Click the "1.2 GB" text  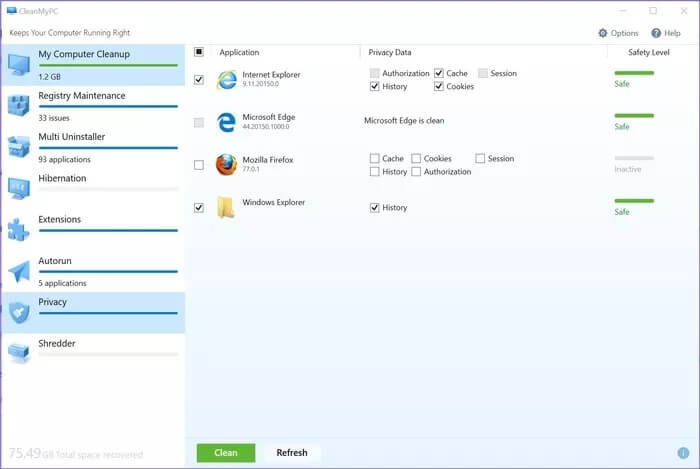pos(50,77)
